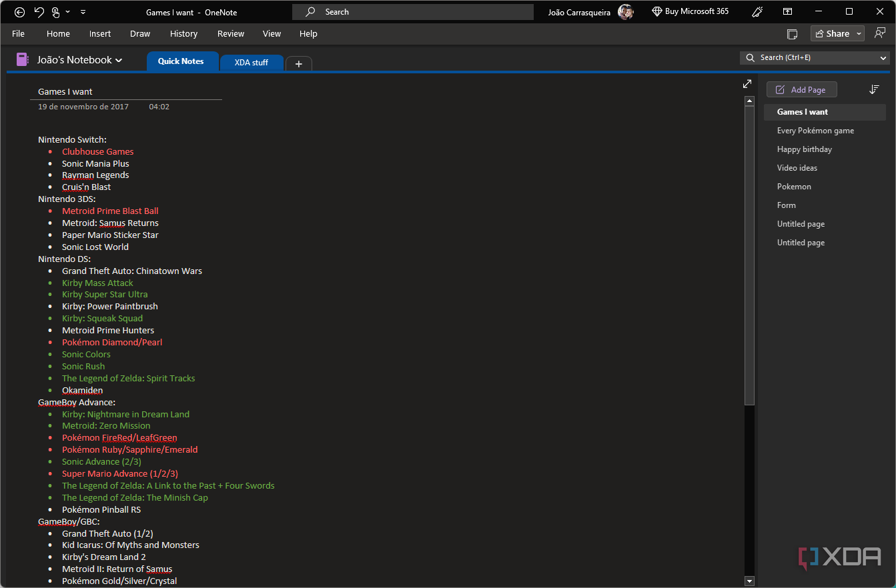
Task: Switch to XDA stuff section
Action: [x=252, y=63]
